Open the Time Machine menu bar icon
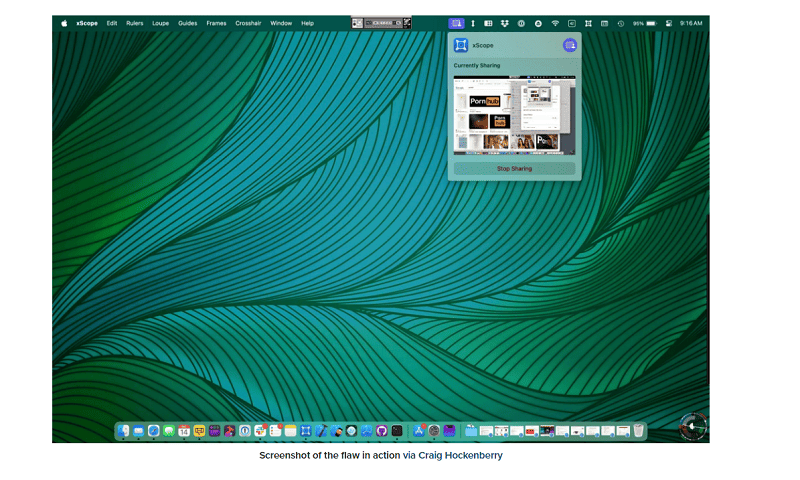This screenshot has width=800, height=480. coord(620,23)
